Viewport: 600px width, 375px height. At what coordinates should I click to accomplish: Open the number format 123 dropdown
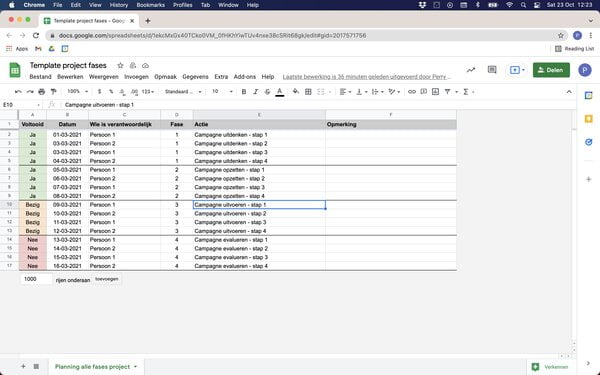point(148,92)
